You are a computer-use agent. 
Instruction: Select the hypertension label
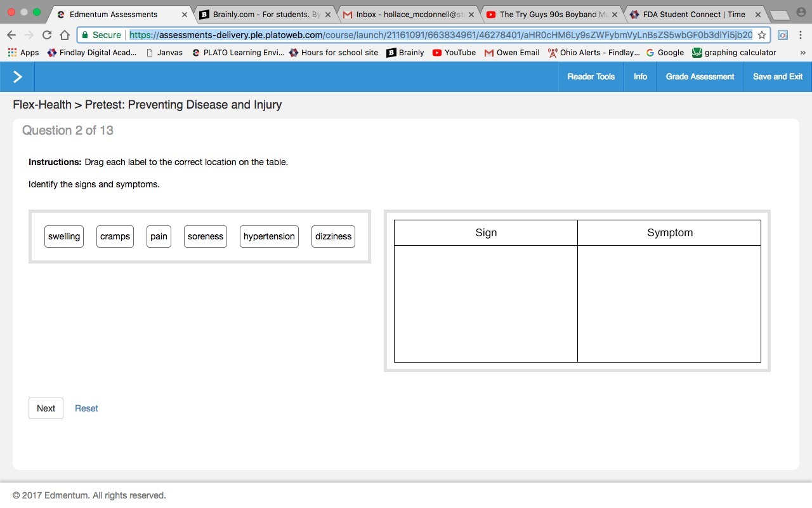click(x=269, y=236)
